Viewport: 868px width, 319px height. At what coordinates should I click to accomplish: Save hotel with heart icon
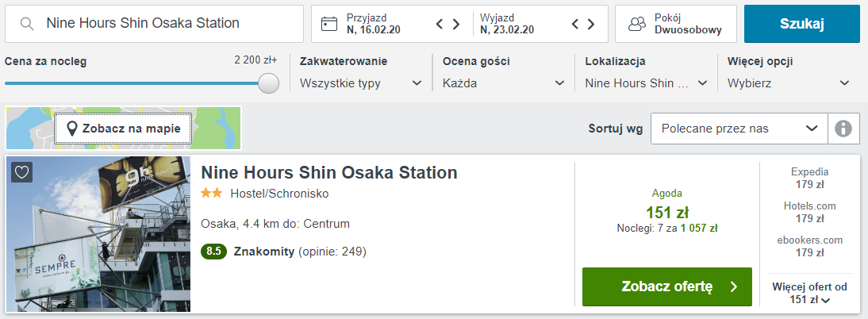(22, 172)
